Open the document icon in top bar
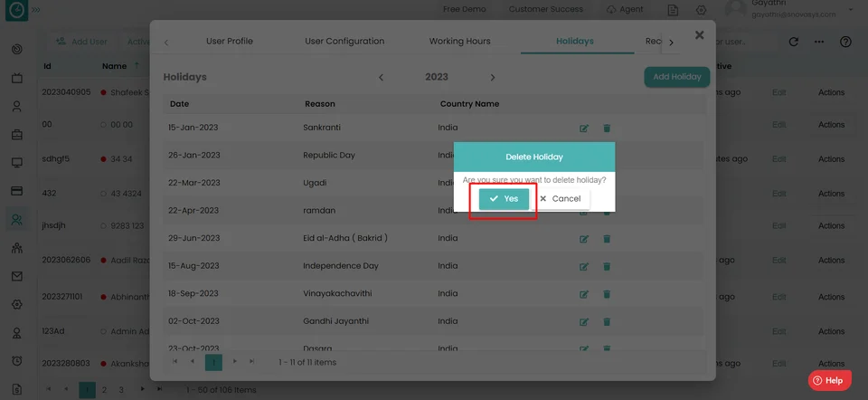Viewport: 868px width, 400px height. point(673,10)
